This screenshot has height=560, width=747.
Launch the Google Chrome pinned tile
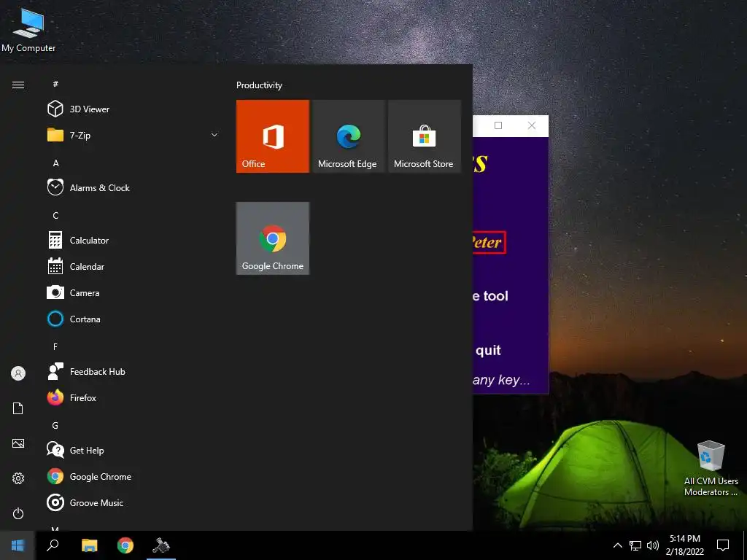(x=273, y=238)
